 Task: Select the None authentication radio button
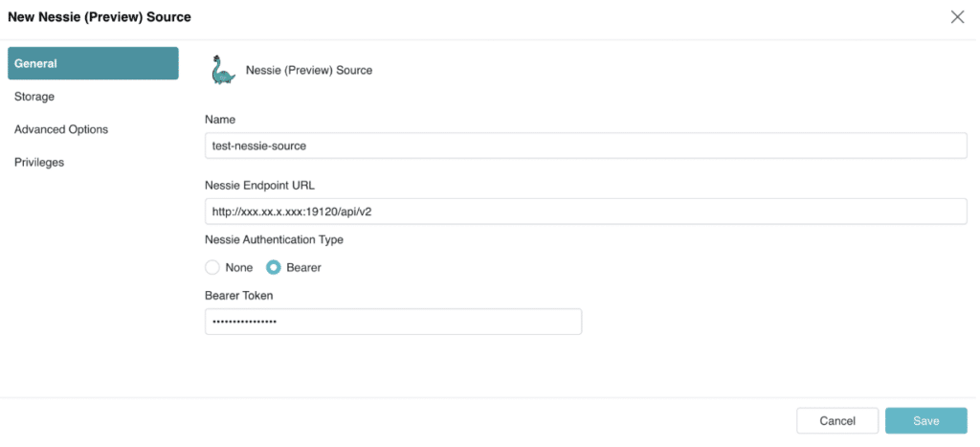pyautogui.click(x=212, y=267)
